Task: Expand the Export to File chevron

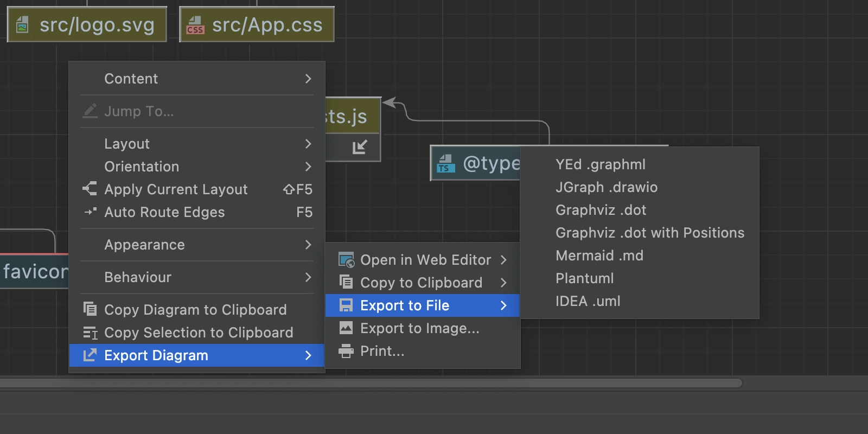Action: (503, 305)
